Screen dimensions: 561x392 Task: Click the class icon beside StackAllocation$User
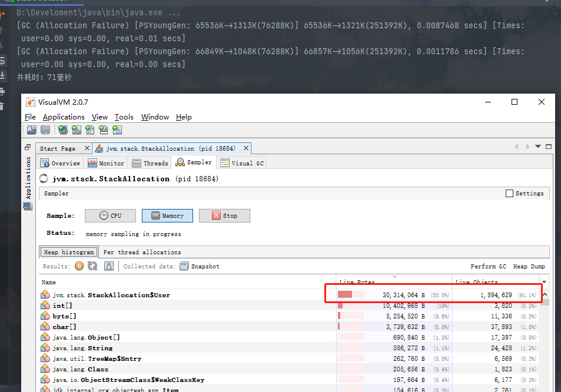coord(45,295)
